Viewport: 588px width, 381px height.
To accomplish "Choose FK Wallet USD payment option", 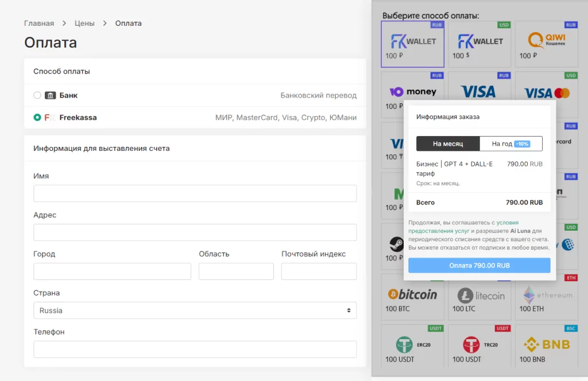I will coord(479,44).
